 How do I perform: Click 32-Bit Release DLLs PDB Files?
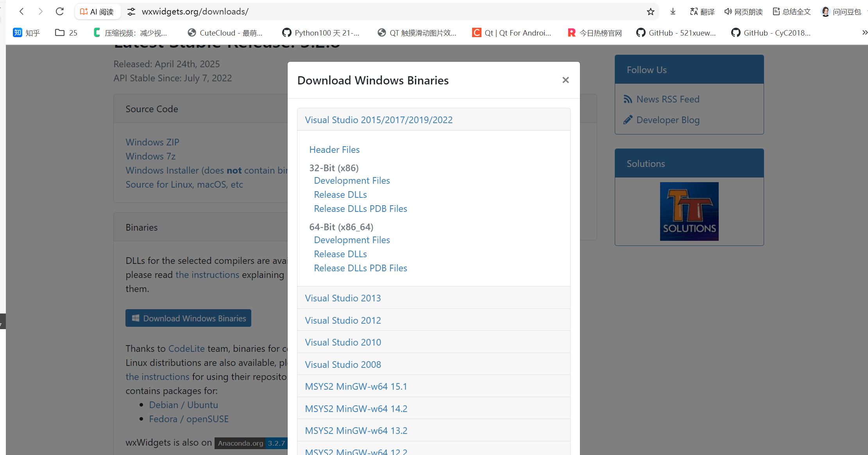point(360,208)
